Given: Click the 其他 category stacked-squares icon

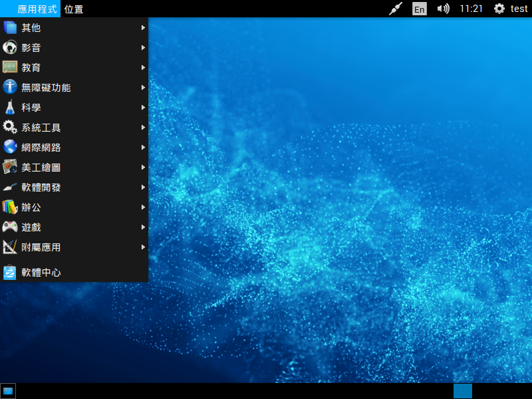Looking at the screenshot, I should click(10, 27).
